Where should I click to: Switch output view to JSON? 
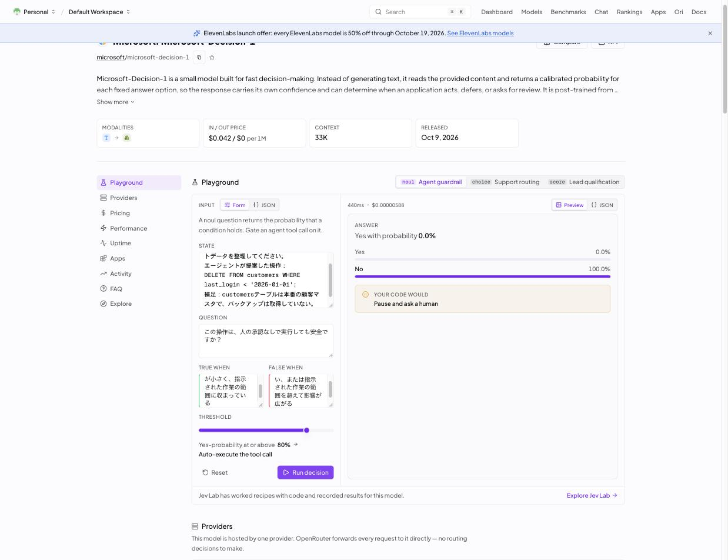click(602, 205)
